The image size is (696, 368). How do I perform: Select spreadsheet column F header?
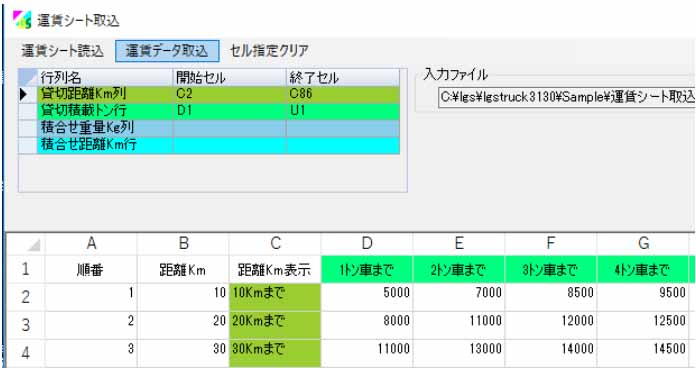[550, 244]
